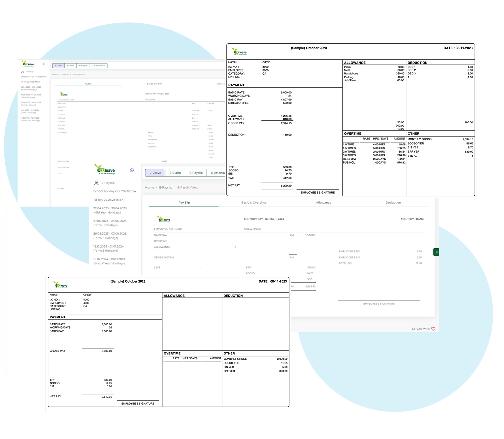Click the '10.02.2024 - 10.03.2024' End of Year Holidays entry
The height and width of the screenshot is (439, 504).
110,261
